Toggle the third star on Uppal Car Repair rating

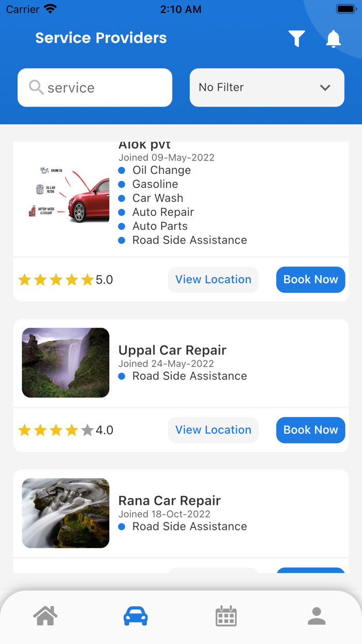(56, 430)
